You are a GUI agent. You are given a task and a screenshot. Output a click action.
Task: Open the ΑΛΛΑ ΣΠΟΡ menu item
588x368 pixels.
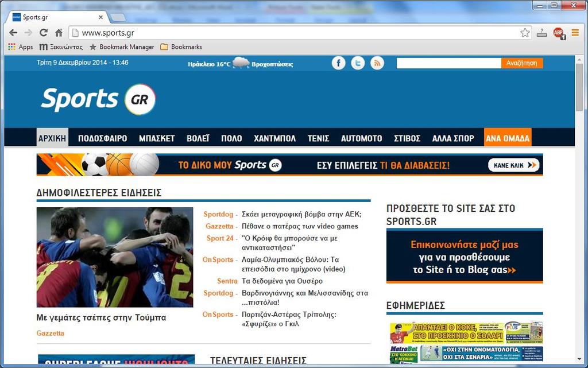tap(453, 138)
